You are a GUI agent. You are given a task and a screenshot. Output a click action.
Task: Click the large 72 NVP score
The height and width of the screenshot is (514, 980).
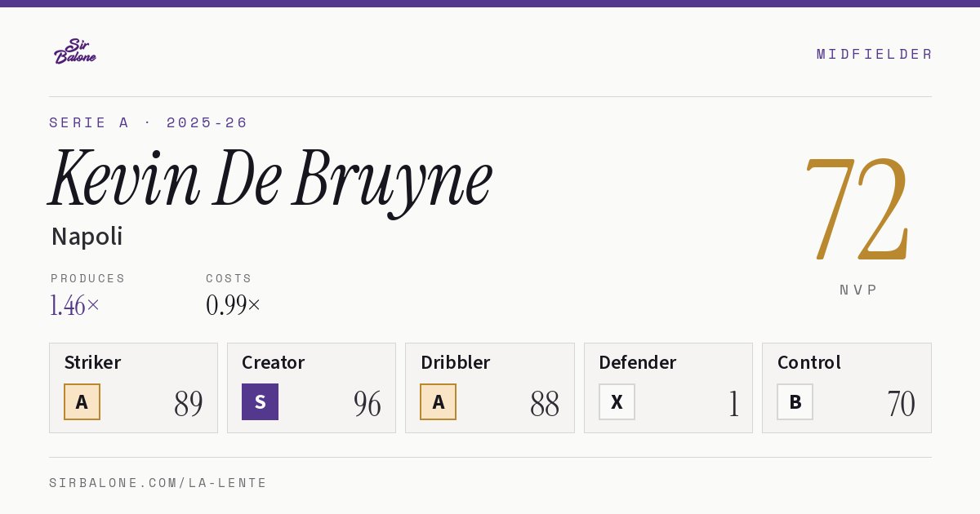[x=857, y=208]
